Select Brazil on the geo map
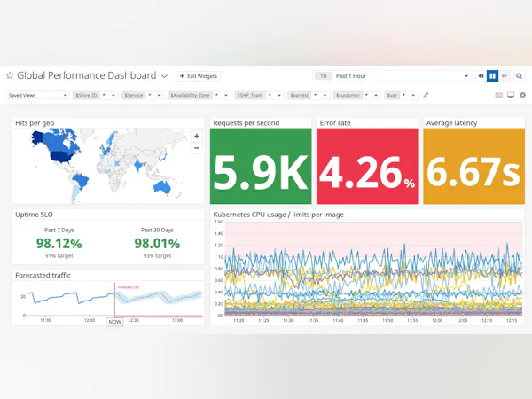 coord(81,181)
